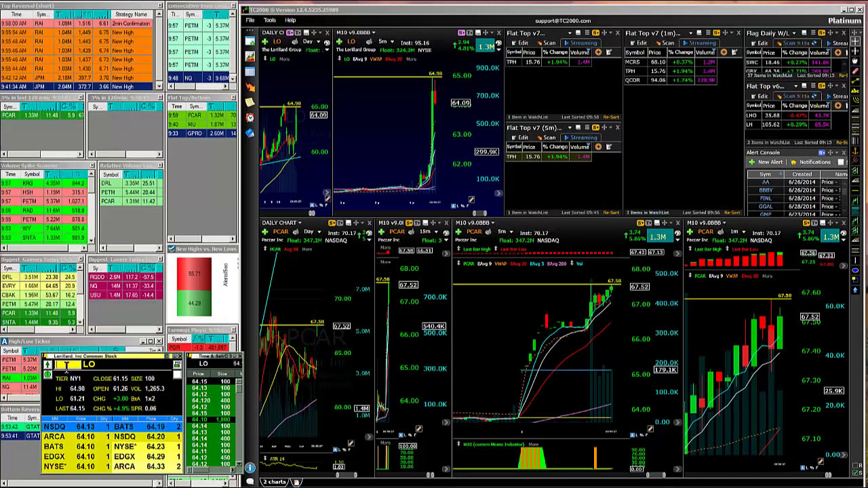This screenshot has width=868, height=488.
Task: Select NSDQ 64.13 bid row in Level 2
Action: (x=77, y=427)
